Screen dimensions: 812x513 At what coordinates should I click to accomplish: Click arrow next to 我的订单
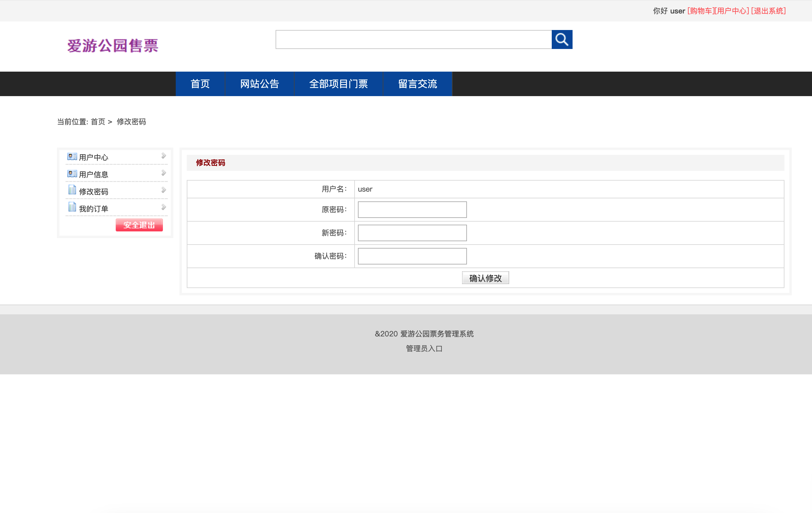pos(164,207)
